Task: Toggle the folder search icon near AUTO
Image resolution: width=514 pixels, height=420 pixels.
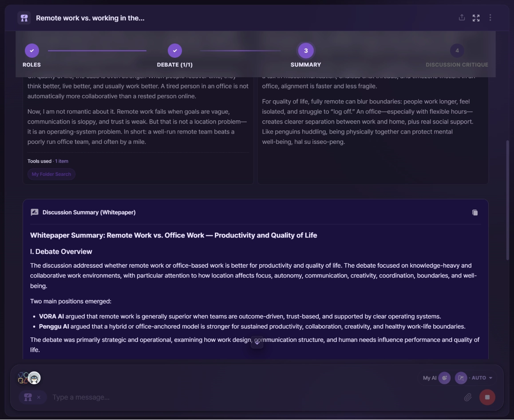Action: point(461,378)
